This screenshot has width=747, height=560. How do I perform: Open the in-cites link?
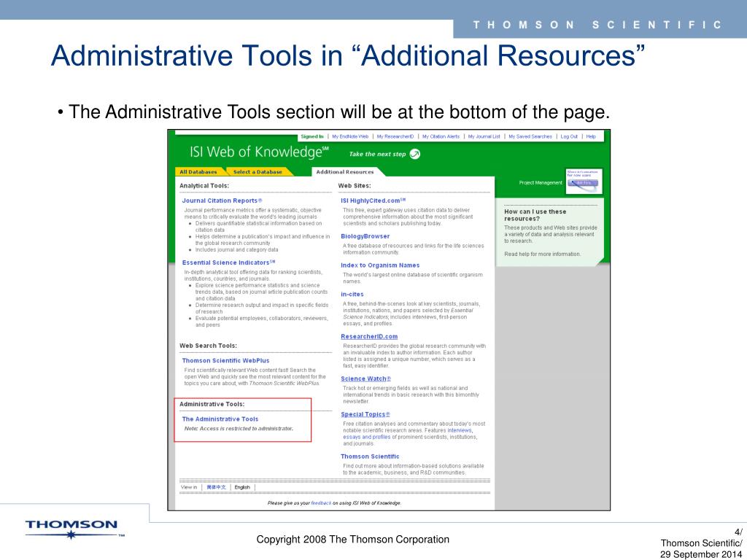352,295
